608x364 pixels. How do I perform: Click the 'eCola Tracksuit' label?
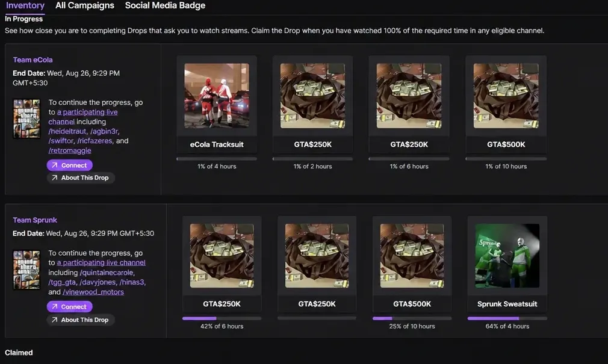[x=217, y=144]
